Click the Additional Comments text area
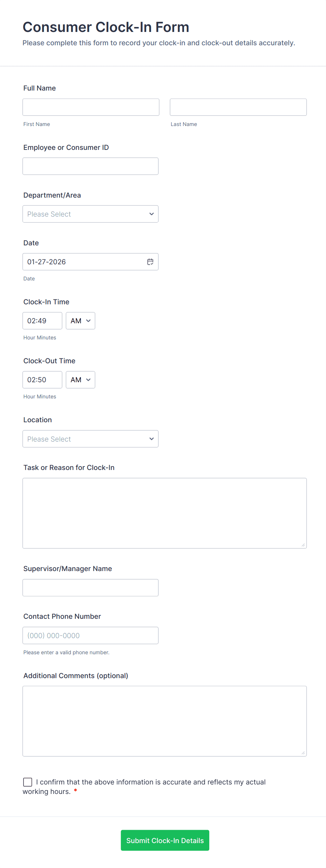 coord(164,721)
